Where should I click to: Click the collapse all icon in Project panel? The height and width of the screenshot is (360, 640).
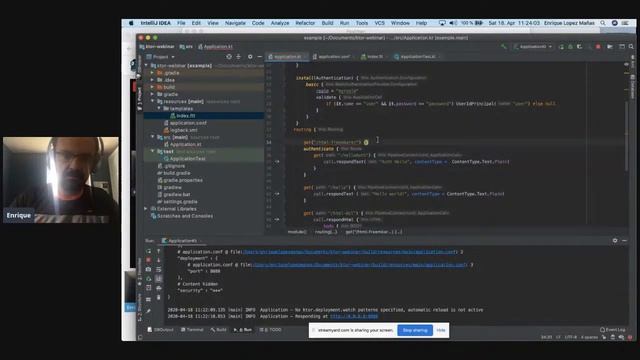pyautogui.click(x=239, y=57)
